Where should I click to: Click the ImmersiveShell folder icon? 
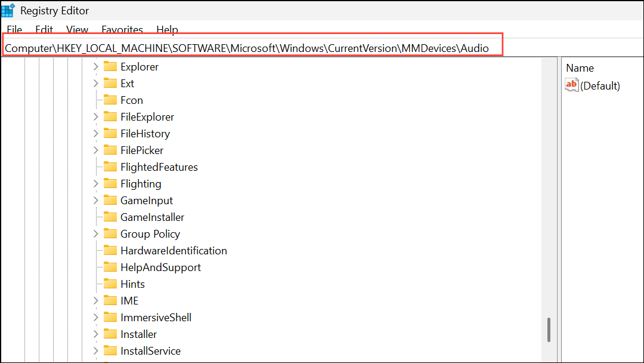110,317
